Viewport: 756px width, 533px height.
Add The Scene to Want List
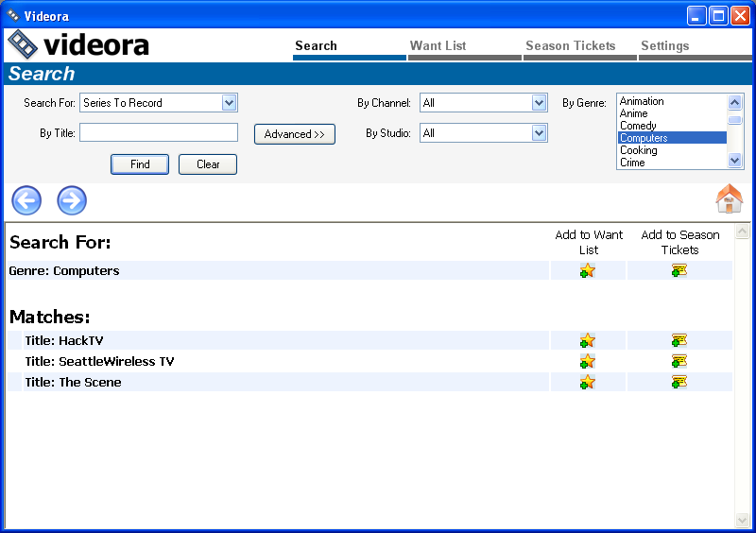point(587,382)
